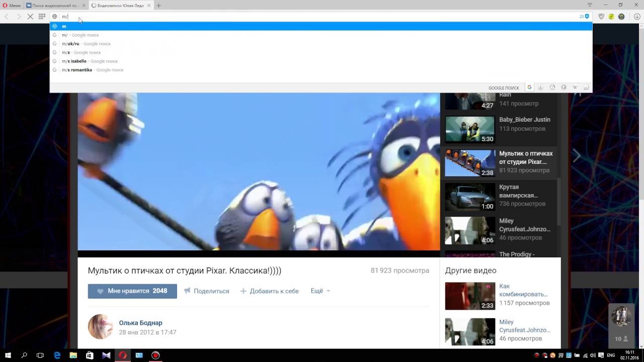The width and height of the screenshot is (644, 362).
Task: Go back with the browser back arrow
Action: [x=7, y=17]
